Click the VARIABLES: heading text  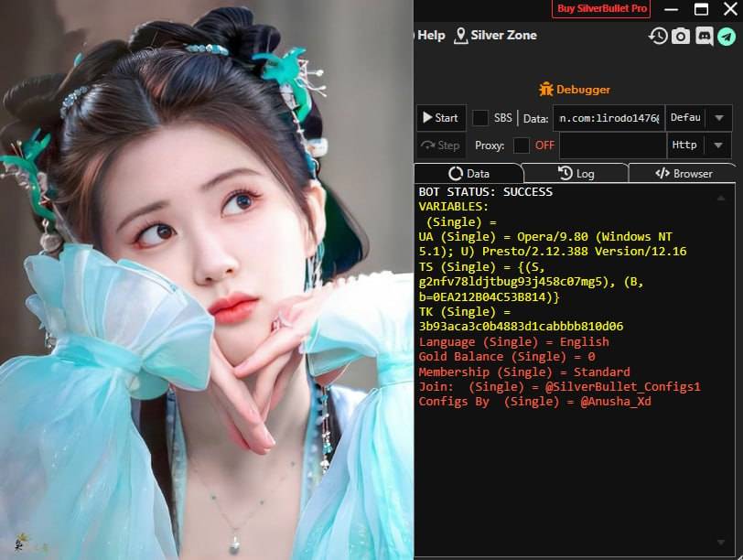pos(453,207)
